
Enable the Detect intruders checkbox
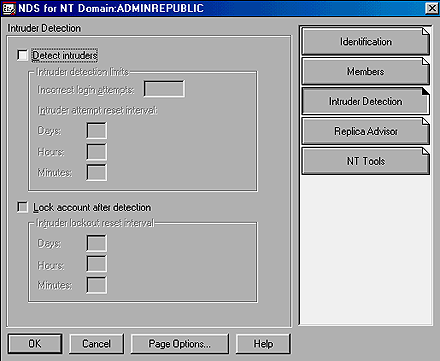pyautogui.click(x=22, y=55)
